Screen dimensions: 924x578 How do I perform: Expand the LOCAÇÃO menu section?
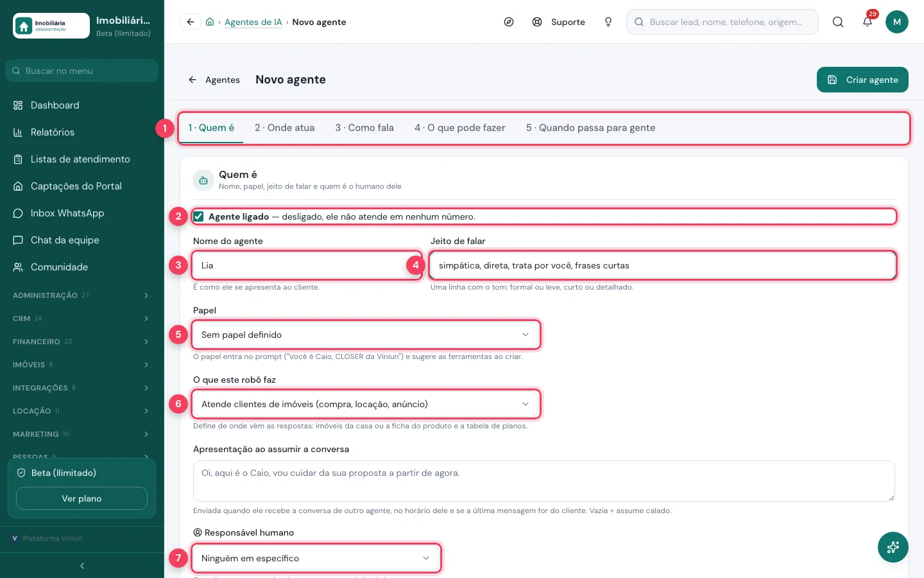tap(82, 411)
